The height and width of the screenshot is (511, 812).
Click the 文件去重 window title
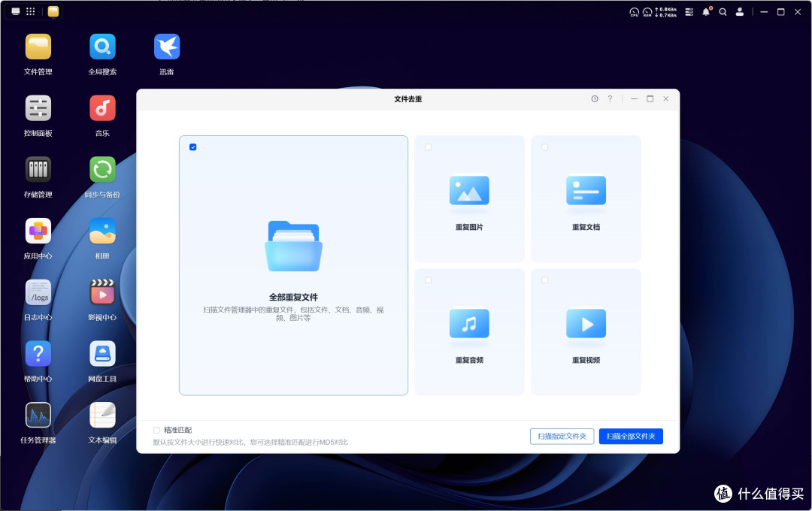point(408,99)
